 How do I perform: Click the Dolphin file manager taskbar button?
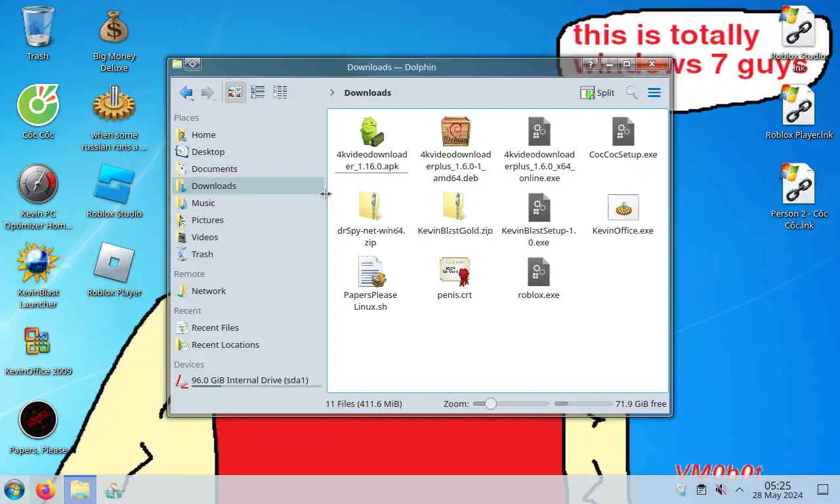point(80,490)
